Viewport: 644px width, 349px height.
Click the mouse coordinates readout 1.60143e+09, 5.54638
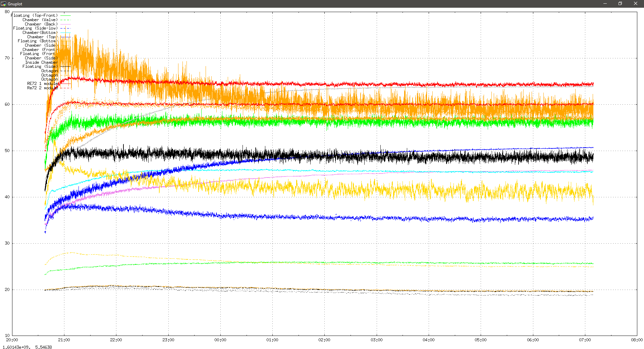click(x=27, y=347)
